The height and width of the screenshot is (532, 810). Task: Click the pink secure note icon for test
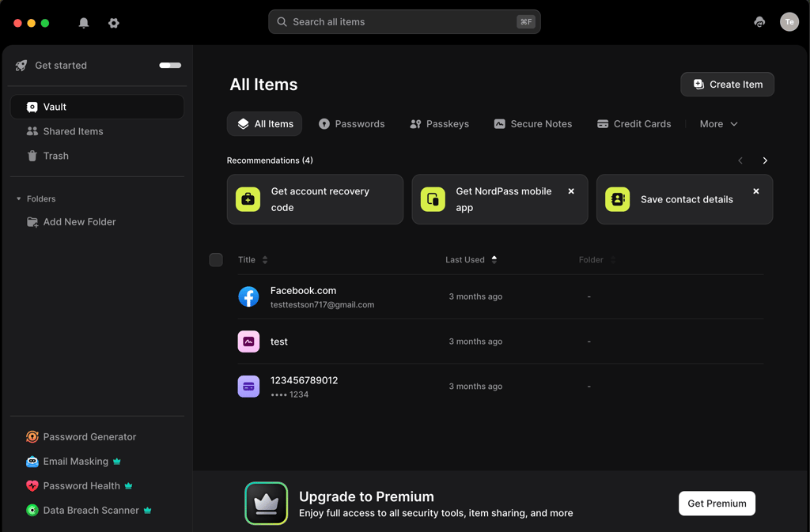click(248, 341)
